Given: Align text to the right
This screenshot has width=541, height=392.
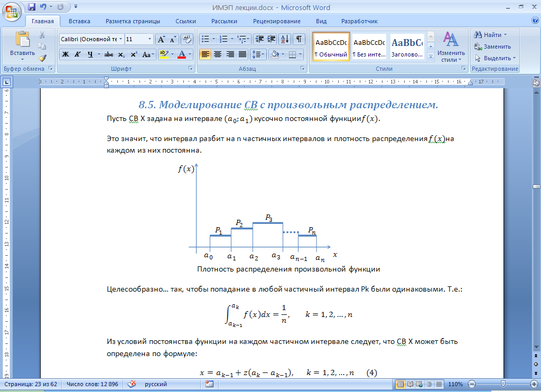Looking at the screenshot, I should pos(230,54).
